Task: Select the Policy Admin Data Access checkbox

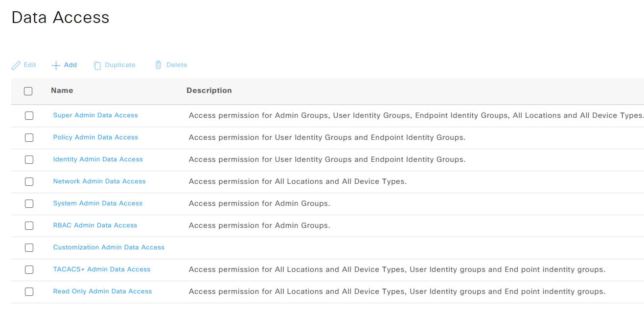Action: (29, 137)
